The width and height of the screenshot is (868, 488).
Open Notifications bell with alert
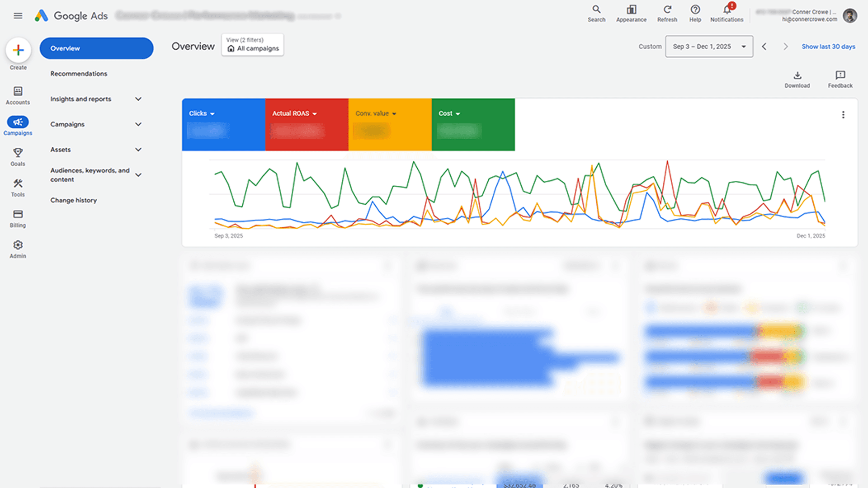coord(726,13)
